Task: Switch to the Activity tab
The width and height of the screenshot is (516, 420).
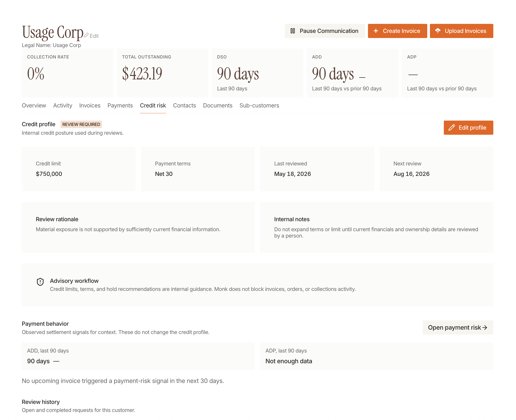Action: click(63, 105)
